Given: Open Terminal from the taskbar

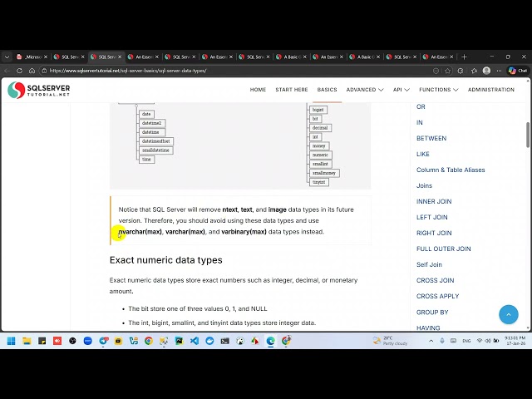Looking at the screenshot, I should (x=225, y=341).
